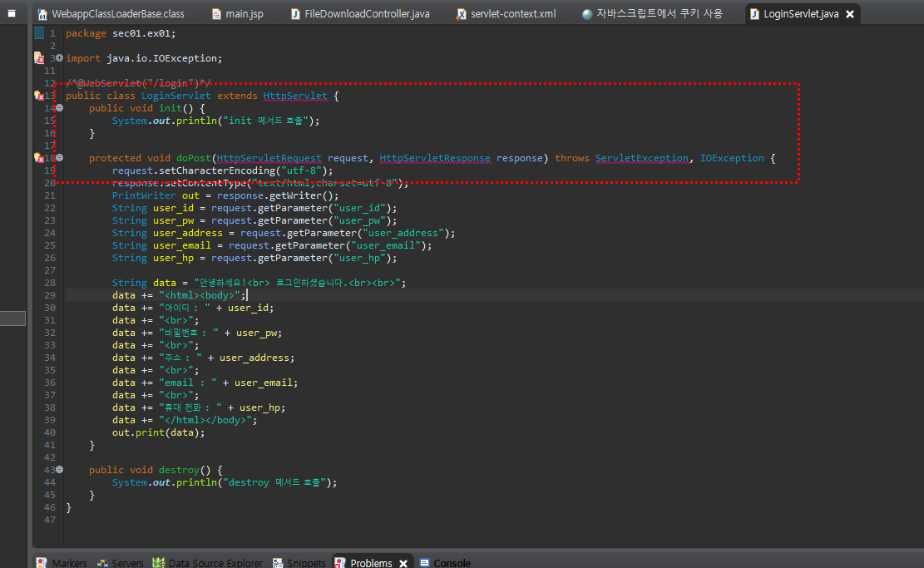924x568 pixels.
Task: Click the Markers view icon
Action: coord(42,563)
